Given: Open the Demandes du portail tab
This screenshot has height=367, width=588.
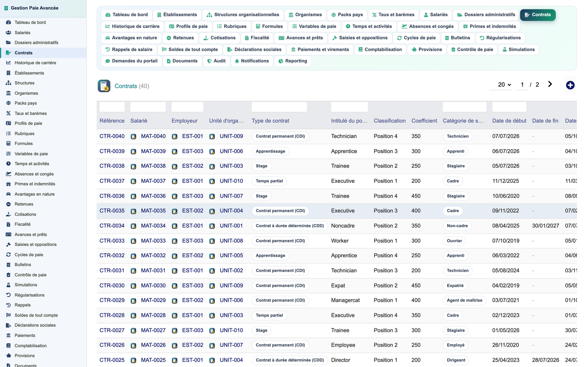Looking at the screenshot, I should click(x=131, y=61).
